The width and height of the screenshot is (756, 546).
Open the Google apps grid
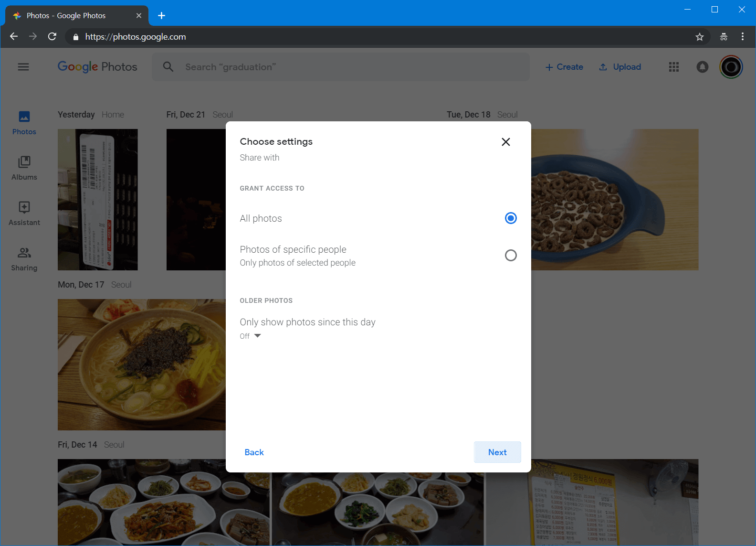[x=673, y=67]
